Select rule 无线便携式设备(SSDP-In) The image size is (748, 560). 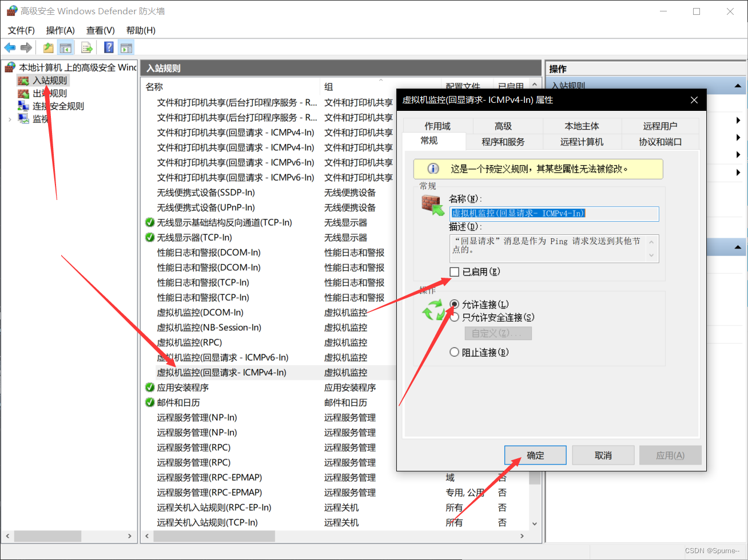(206, 193)
